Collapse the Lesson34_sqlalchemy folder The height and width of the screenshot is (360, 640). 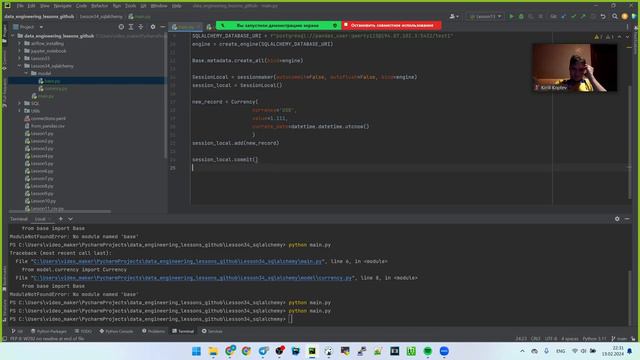click(20, 66)
